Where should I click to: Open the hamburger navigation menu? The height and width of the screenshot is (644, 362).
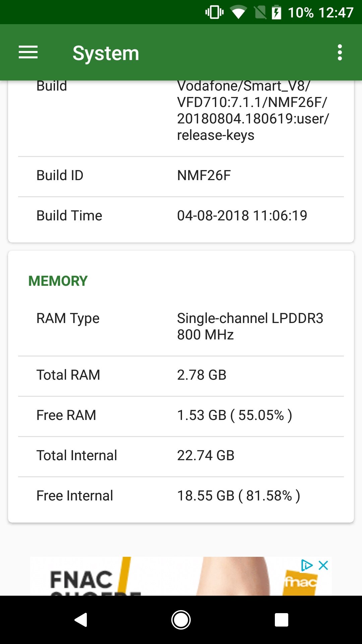pyautogui.click(x=28, y=52)
